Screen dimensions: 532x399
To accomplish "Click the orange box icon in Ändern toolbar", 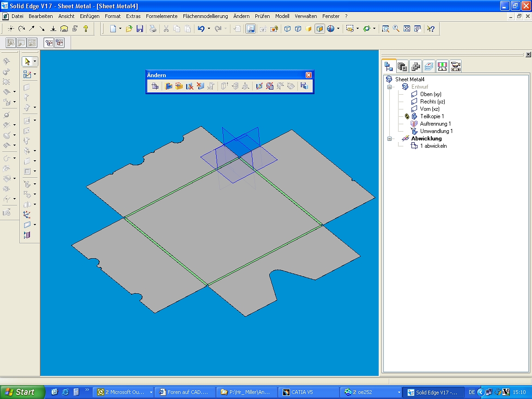I will tap(179, 86).
